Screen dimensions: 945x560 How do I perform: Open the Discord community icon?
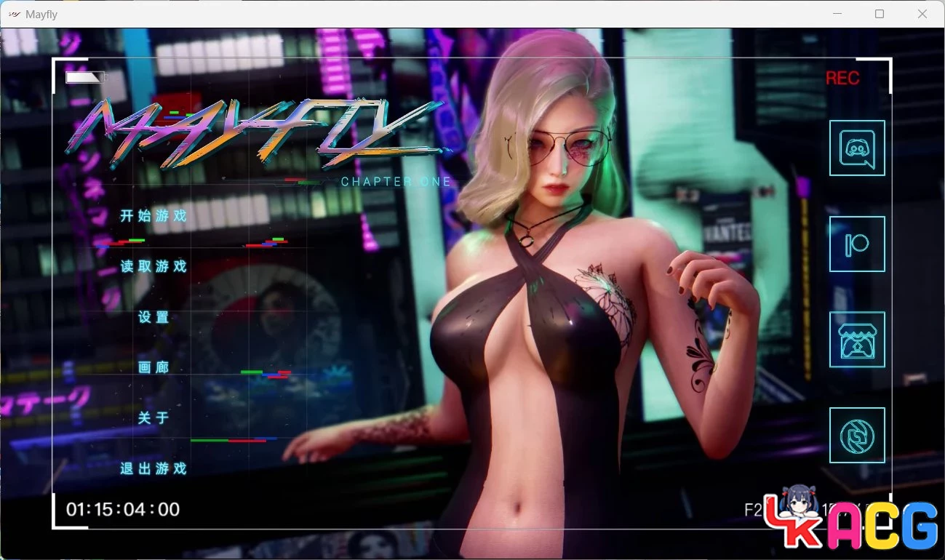(857, 148)
